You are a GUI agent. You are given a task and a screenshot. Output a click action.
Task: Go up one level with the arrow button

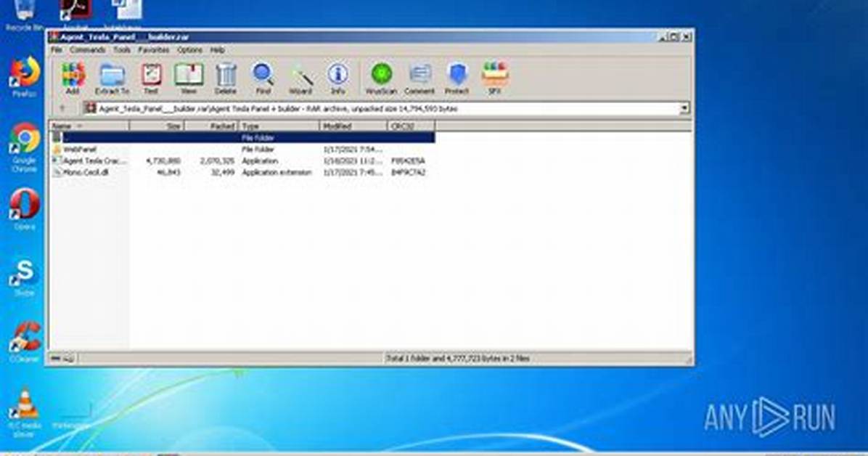pyautogui.click(x=62, y=109)
